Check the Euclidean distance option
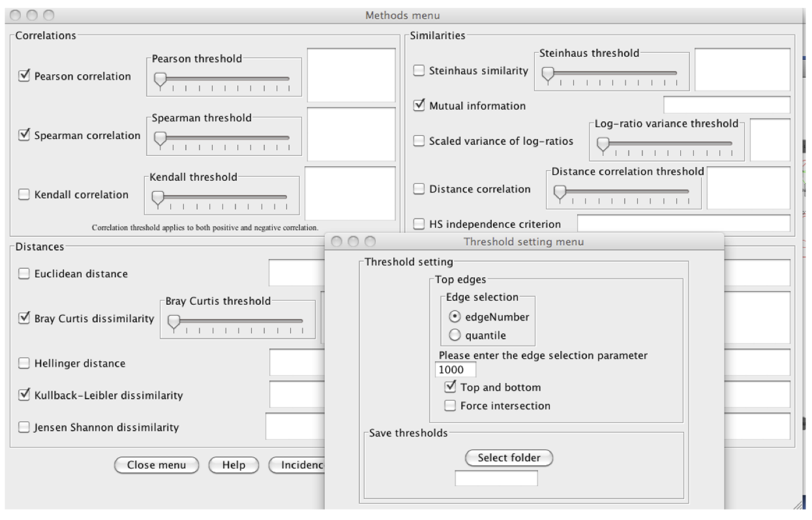 tap(24, 274)
